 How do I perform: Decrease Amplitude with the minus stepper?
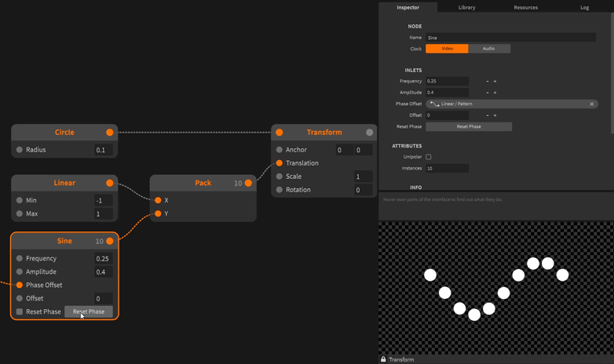488,93
